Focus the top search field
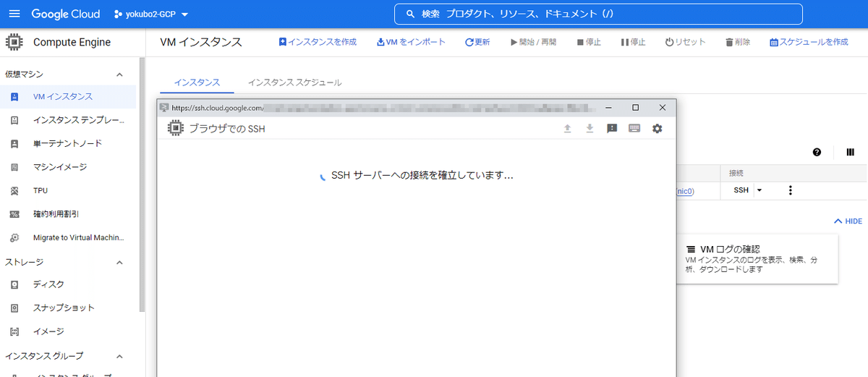The width and height of the screenshot is (868, 377). point(598,14)
